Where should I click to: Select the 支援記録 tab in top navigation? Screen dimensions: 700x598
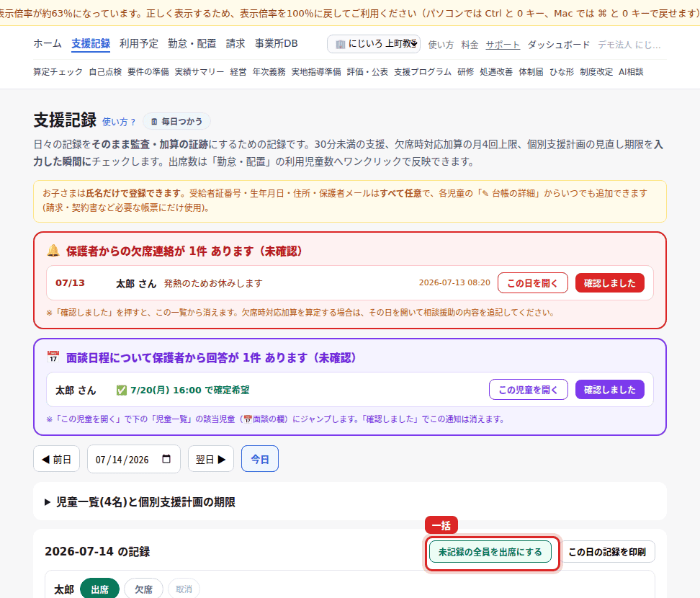pyautogui.click(x=91, y=43)
